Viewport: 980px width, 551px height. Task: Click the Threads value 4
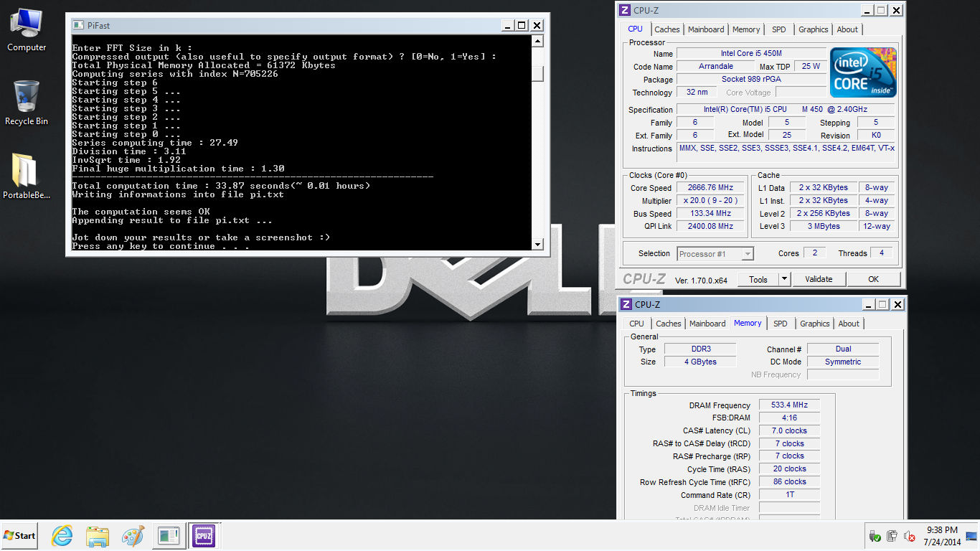[882, 253]
